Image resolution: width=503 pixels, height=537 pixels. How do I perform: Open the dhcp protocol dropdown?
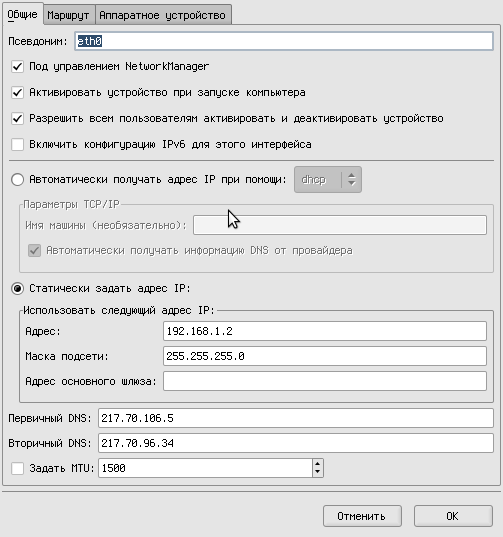328,179
